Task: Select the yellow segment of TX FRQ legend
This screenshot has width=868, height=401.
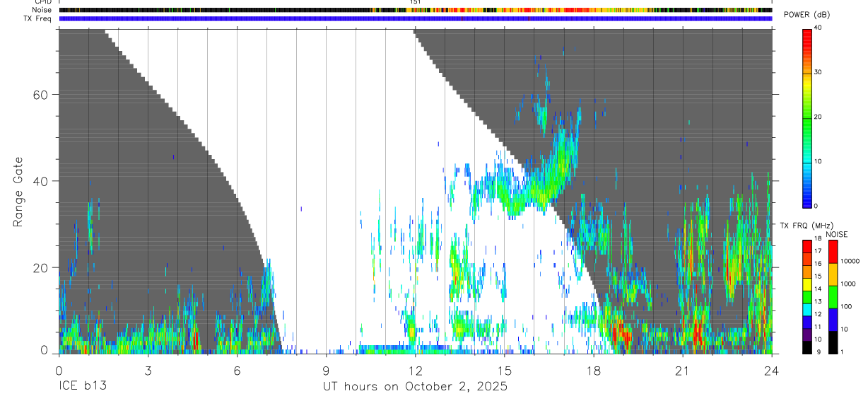Action: point(807,284)
